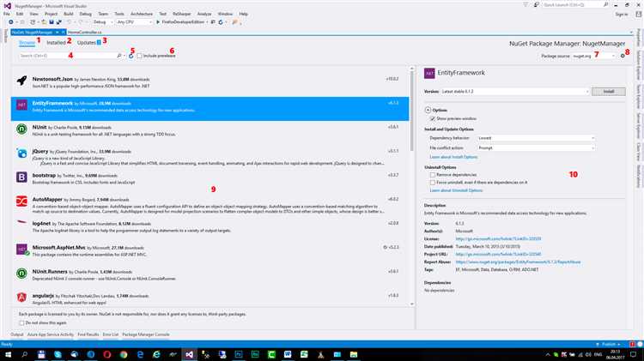Image resolution: width=644 pixels, height=361 pixels.
Task: Start debugging with the green play icon
Action: point(158,21)
